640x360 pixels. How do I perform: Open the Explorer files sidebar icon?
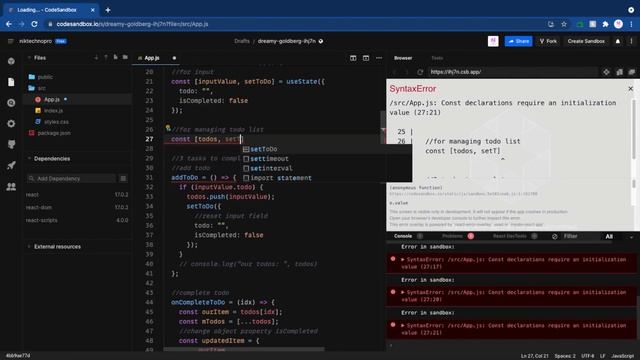tap(11, 82)
